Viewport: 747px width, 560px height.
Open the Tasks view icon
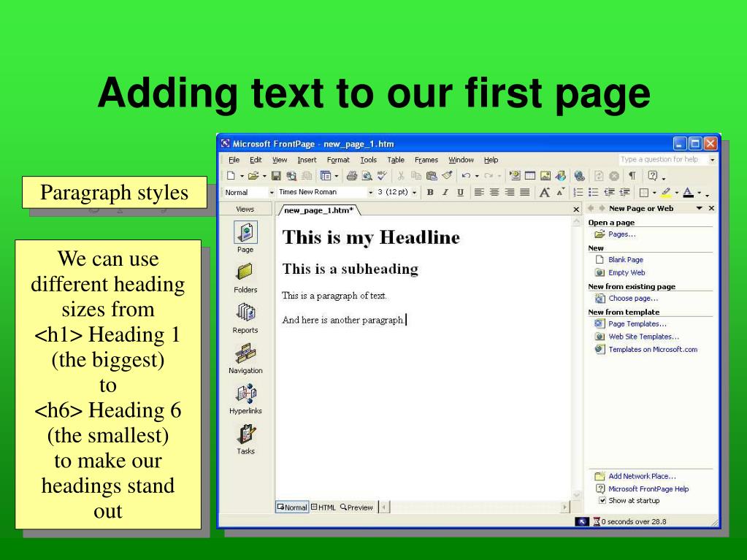tap(245, 434)
